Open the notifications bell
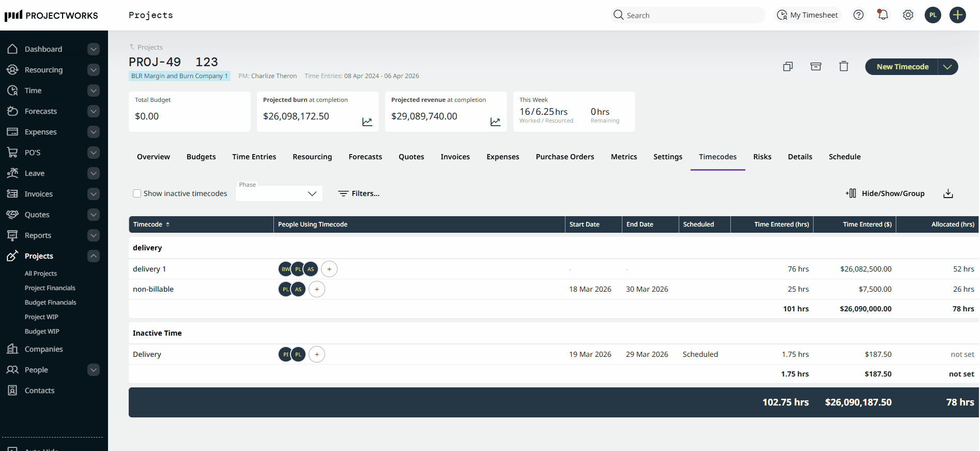Viewport: 980px width, 451px height. tap(883, 15)
